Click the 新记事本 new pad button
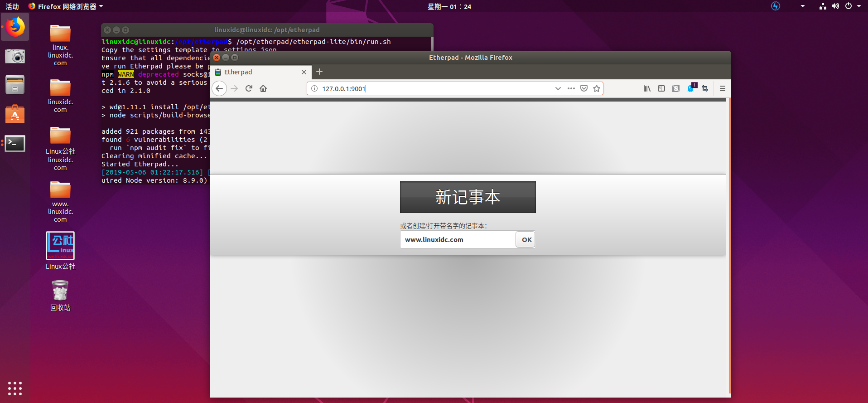This screenshot has height=403, width=868. pos(468,197)
